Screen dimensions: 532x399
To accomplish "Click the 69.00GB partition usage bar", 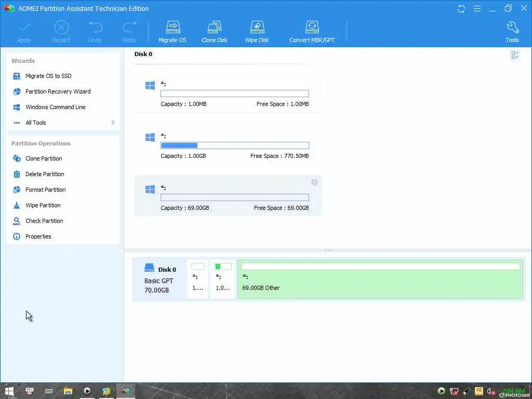I will click(x=235, y=197).
